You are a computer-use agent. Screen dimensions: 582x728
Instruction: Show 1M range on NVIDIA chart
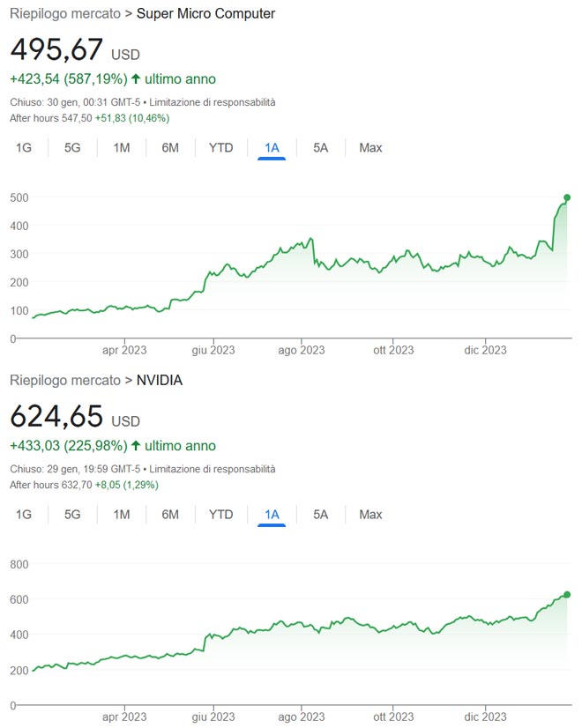pos(122,514)
